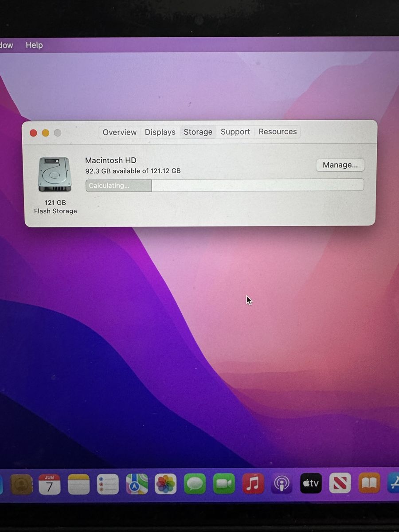Viewport: 399px width, 532px height.
Task: Open the Photos app icon
Action: [x=166, y=484]
